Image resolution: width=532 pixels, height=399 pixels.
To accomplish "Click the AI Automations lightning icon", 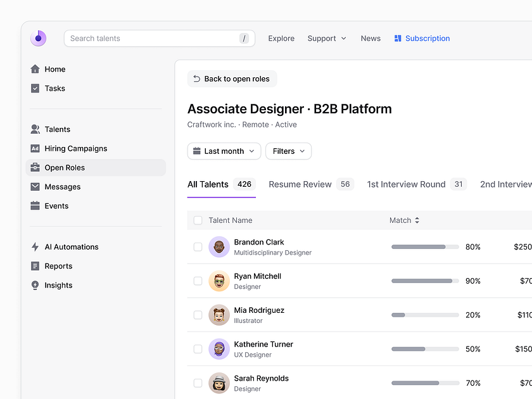I will point(36,247).
